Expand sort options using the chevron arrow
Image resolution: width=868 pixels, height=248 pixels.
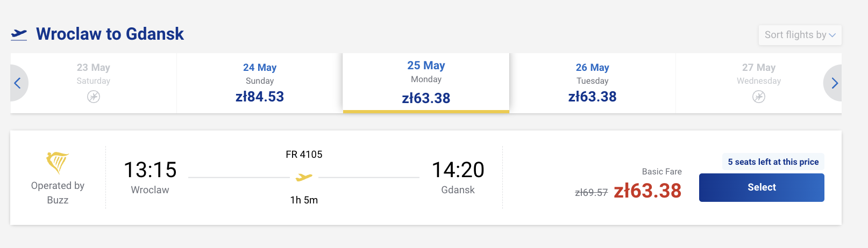click(833, 35)
